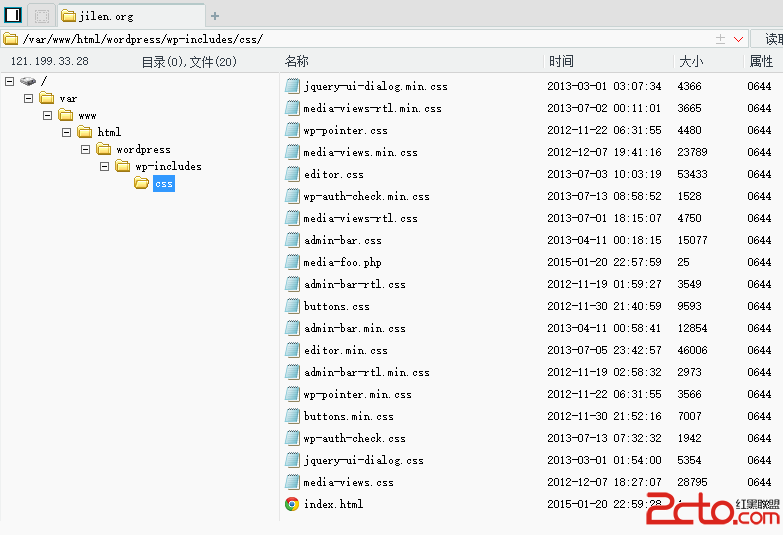Viewport: 783px width, 535px height.
Task: Click the sidebar panel icon at top-left
Action: (13, 15)
